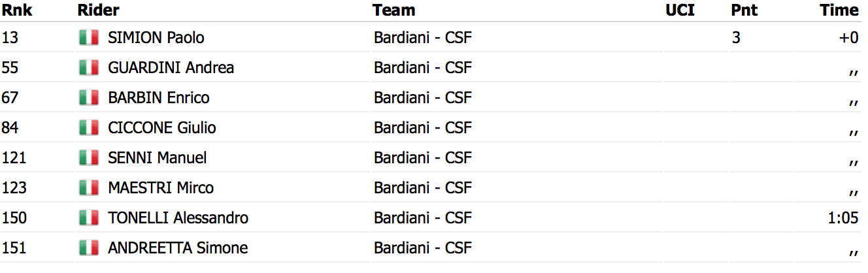Open rider CICCONE Giulio's profile

point(162,128)
